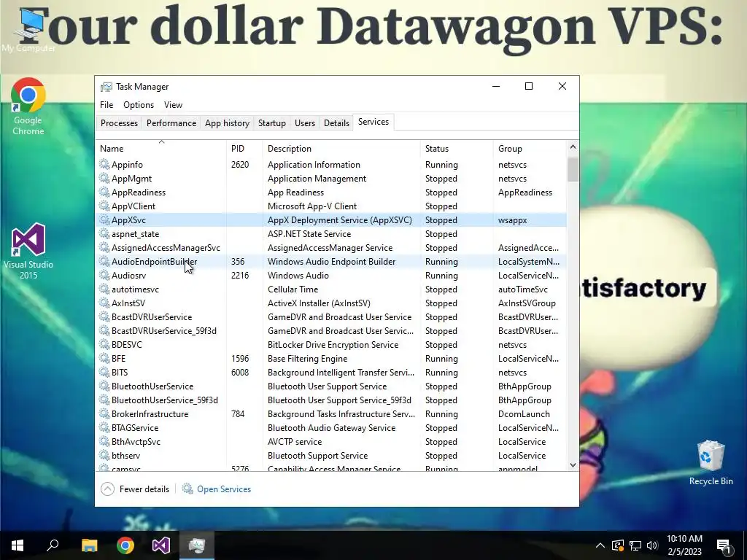Click the gear icon beside Appinfo service
Screen dimensions: 747x560
click(104, 164)
